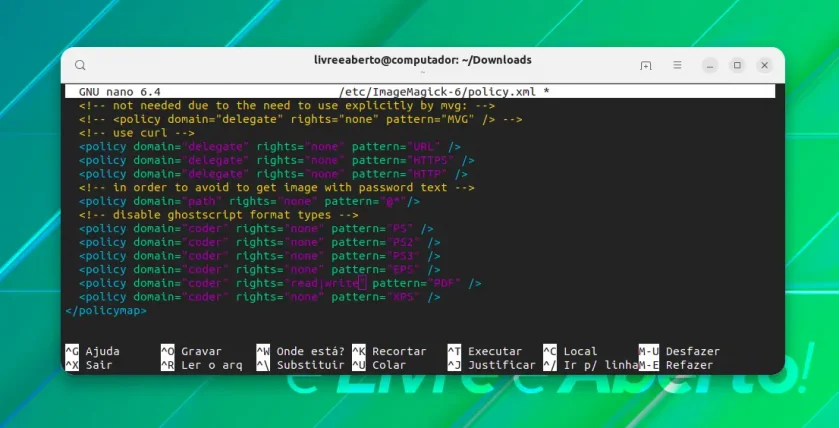The width and height of the screenshot is (840, 428).
Task: Click the "disable ghostscript format types" comment
Action: click(x=219, y=215)
